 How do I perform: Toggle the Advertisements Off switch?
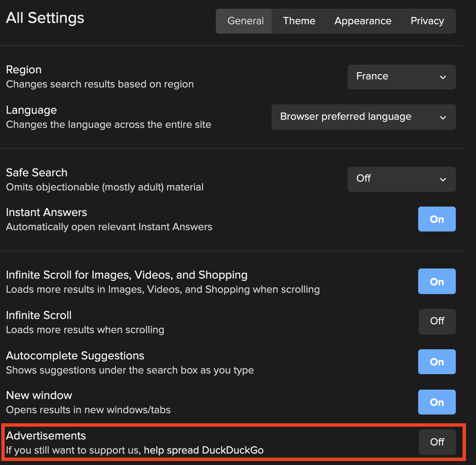[437, 442]
